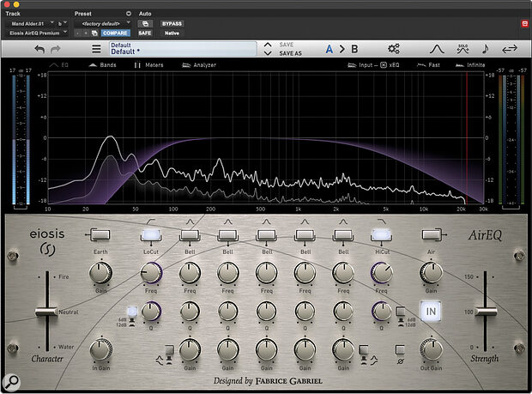Image resolution: width=532 pixels, height=394 pixels.
Task: Click the double arrow swap icon
Action: coord(510,49)
